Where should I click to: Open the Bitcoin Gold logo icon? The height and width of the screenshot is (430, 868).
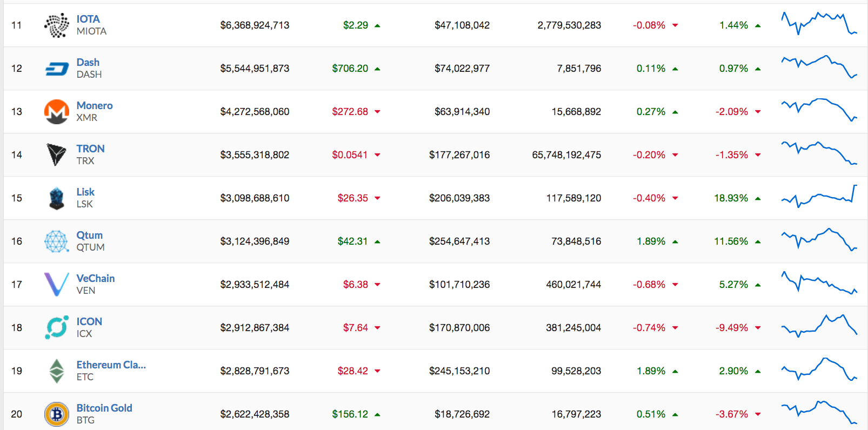tap(57, 414)
